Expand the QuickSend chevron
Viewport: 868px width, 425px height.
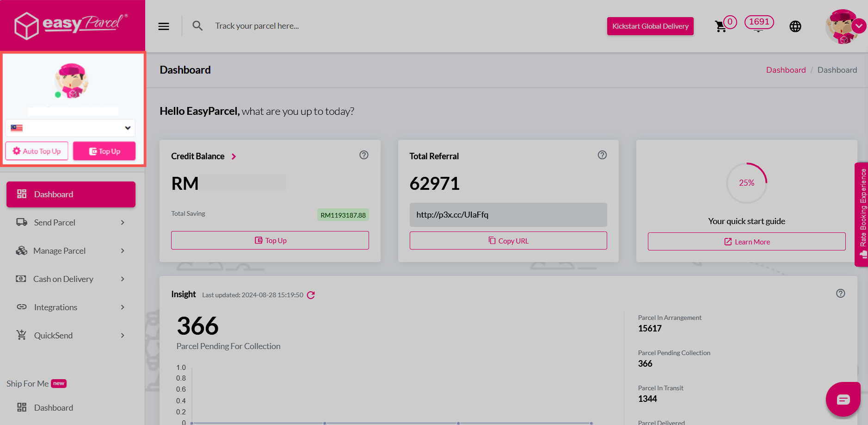(x=123, y=336)
